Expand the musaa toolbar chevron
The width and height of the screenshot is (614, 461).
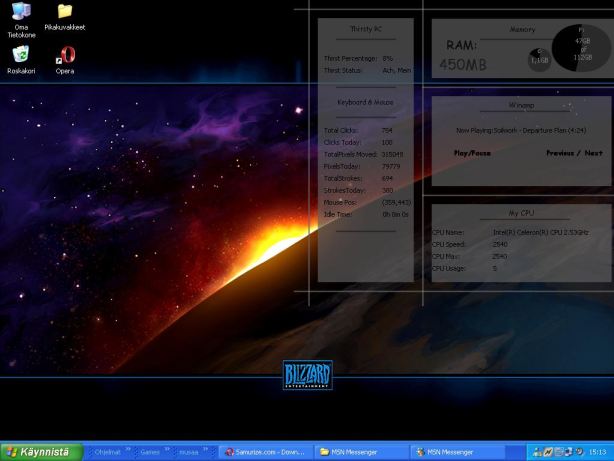click(x=205, y=450)
